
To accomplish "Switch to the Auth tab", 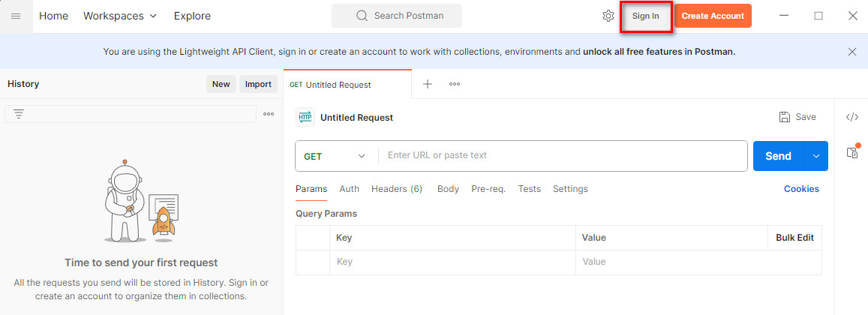I will pos(350,189).
